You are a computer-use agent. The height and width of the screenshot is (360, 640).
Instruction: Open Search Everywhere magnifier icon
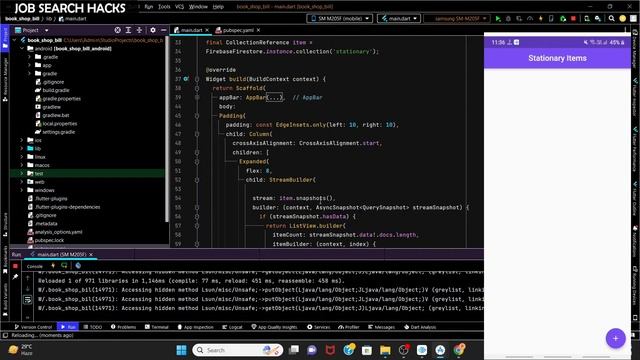611,18
